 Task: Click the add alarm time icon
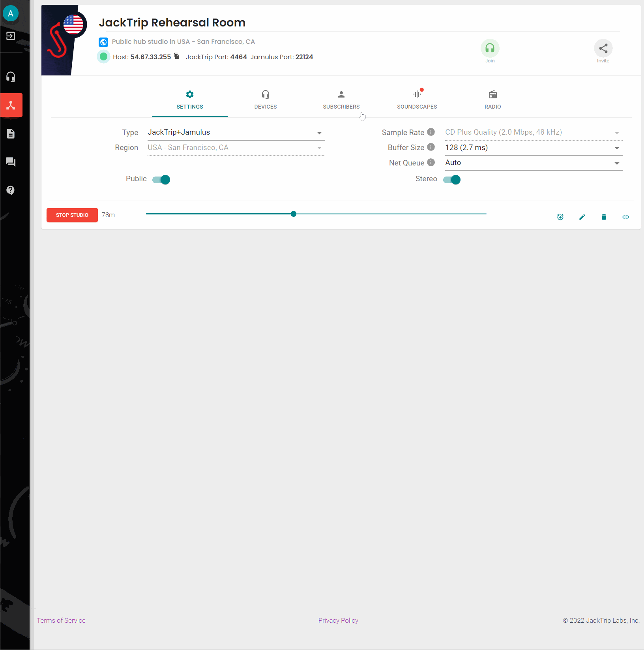pos(560,217)
